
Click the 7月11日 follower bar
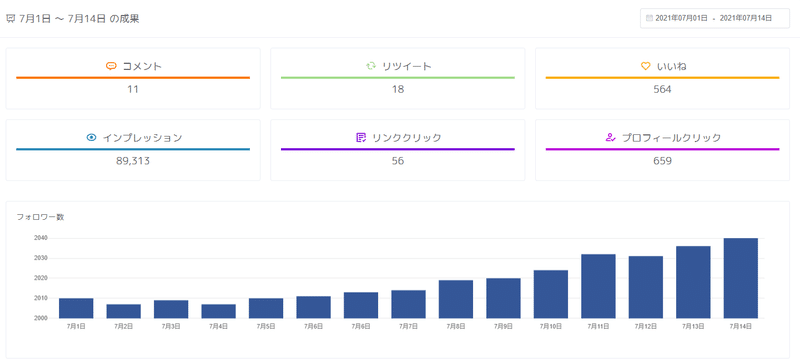[598, 286]
